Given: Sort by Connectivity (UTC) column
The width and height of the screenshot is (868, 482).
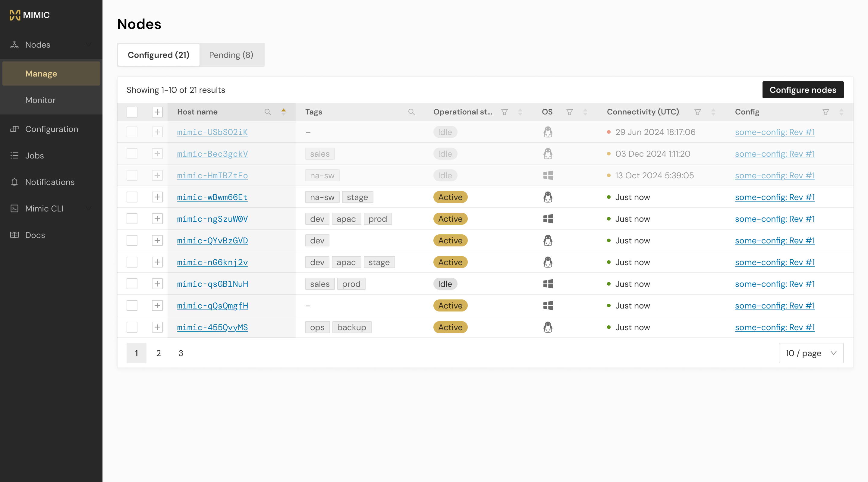Looking at the screenshot, I should (x=713, y=112).
